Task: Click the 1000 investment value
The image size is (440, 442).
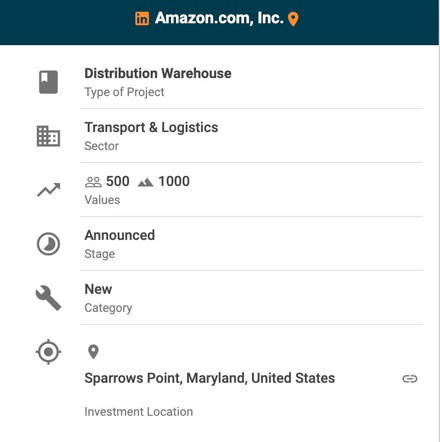Action: tap(174, 182)
